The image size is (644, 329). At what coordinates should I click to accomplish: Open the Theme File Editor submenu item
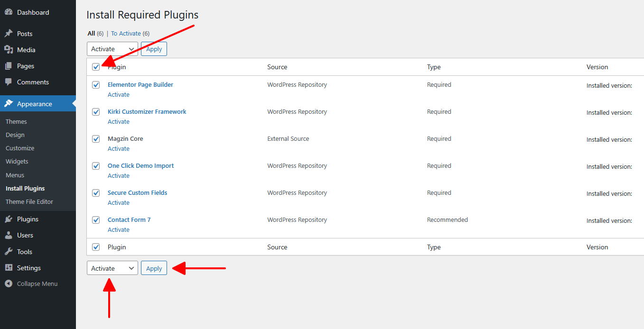point(29,201)
